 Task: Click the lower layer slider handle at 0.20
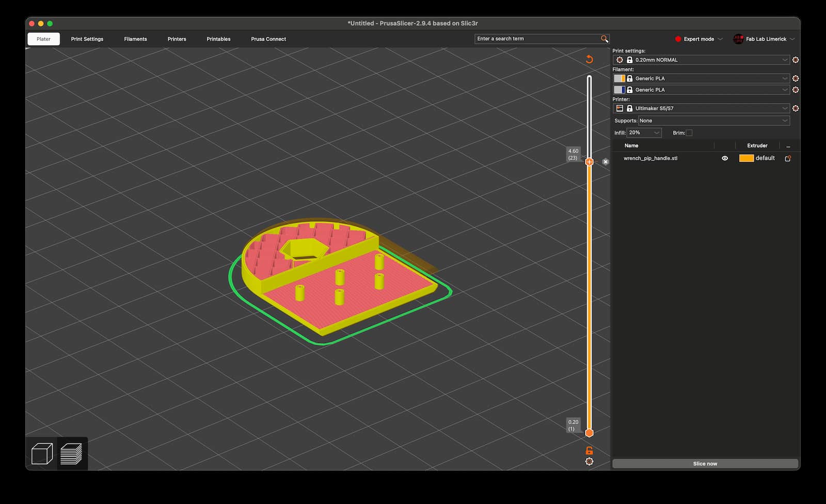pyautogui.click(x=589, y=433)
